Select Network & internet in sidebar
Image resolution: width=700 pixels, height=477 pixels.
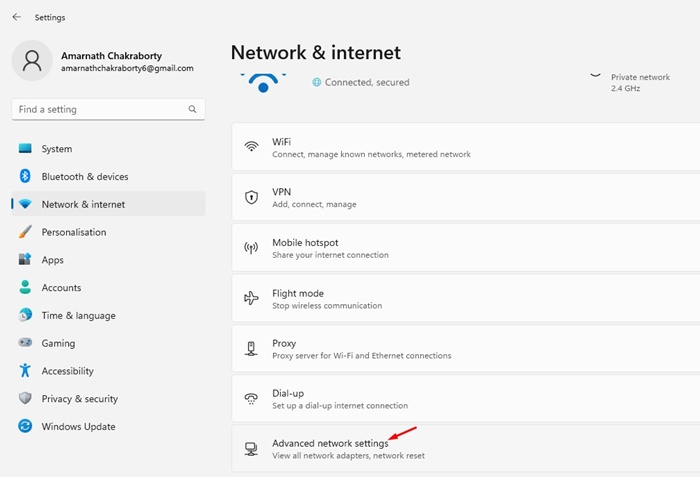click(x=108, y=204)
